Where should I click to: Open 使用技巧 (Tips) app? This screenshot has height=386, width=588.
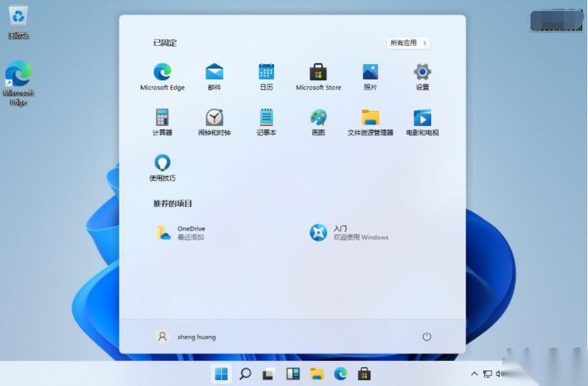click(162, 164)
